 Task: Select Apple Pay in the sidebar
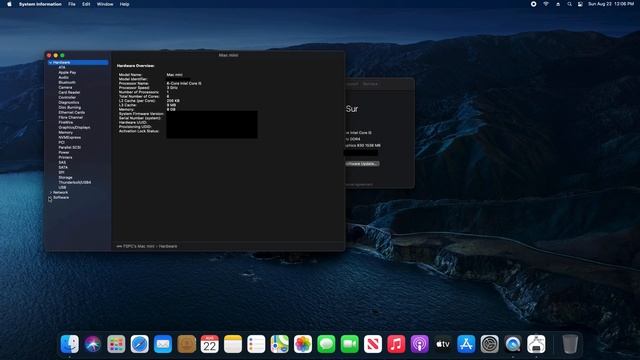pos(67,72)
